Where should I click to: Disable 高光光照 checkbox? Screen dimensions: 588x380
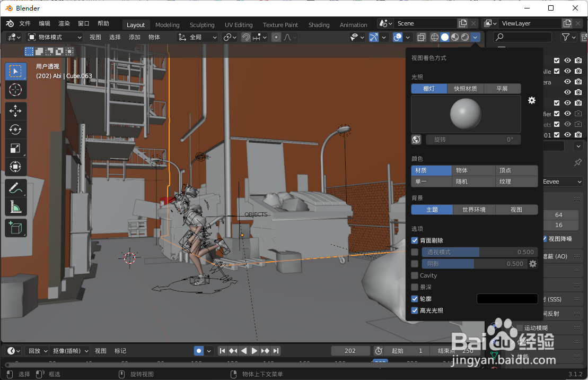(415, 310)
